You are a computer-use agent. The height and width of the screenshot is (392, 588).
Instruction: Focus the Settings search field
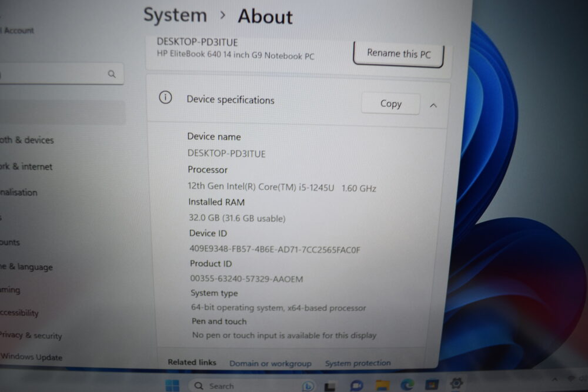[62, 74]
